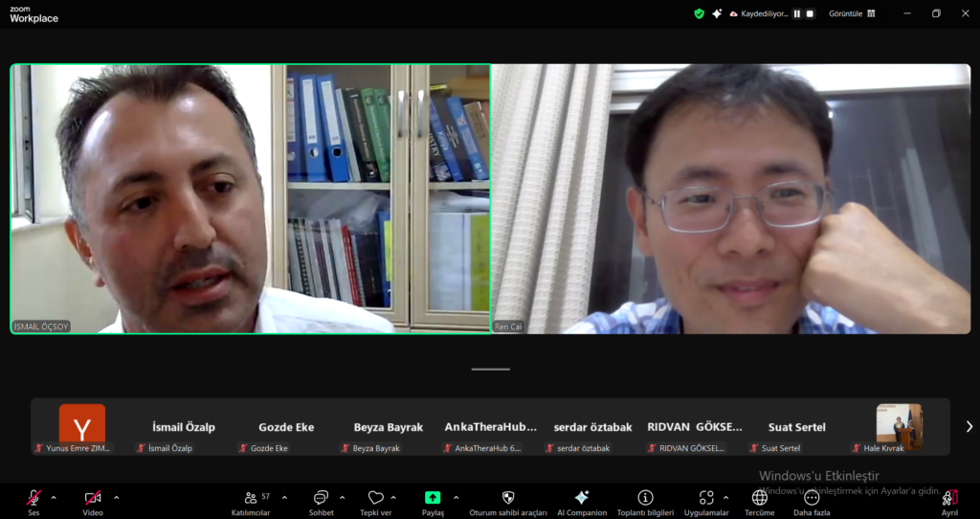Expand arrow beside Sohbet
Image resolution: width=980 pixels, height=519 pixels.
tap(342, 498)
